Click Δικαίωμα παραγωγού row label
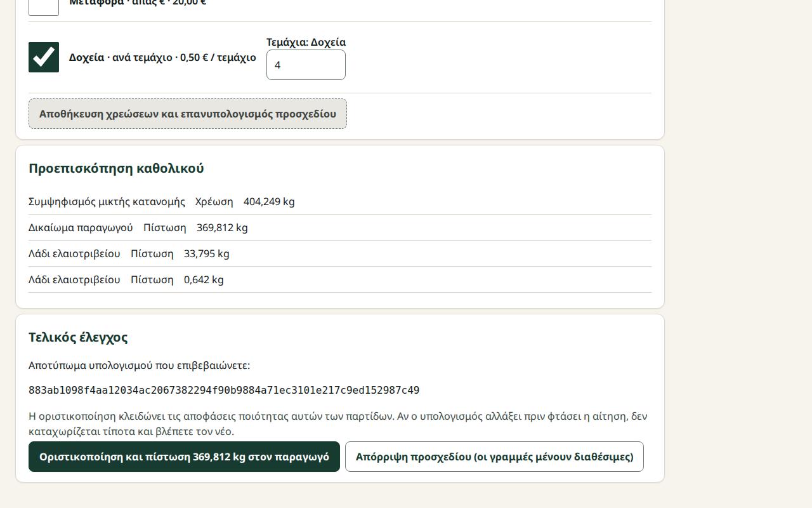This screenshot has height=508, width=812. tap(81, 227)
